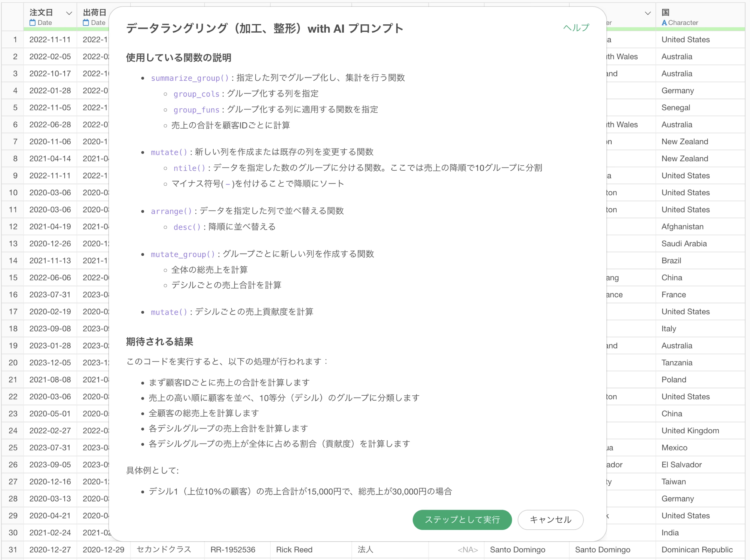Click the Senegal country cell
Screen dimensions: 750x560
pos(676,108)
